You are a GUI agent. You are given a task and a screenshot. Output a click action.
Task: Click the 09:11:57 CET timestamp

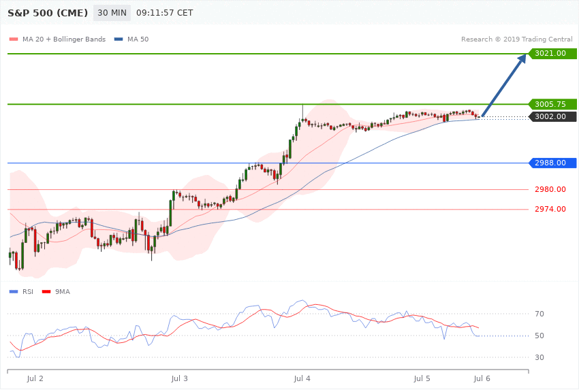click(165, 13)
